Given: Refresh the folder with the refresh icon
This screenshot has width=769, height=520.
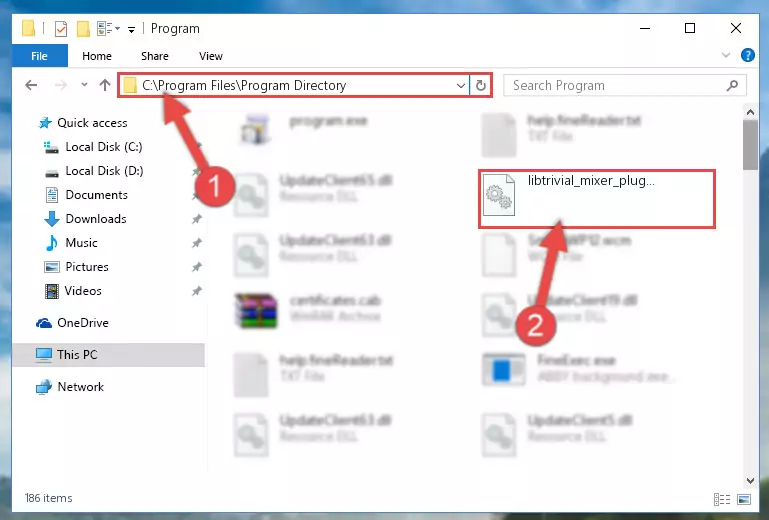Looking at the screenshot, I should click(x=481, y=85).
